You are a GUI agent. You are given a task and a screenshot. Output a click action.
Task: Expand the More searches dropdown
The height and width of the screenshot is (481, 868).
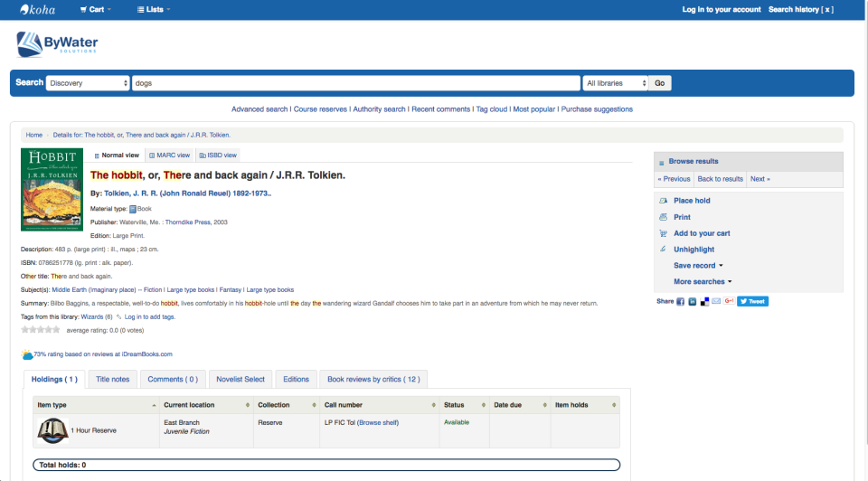tap(703, 282)
